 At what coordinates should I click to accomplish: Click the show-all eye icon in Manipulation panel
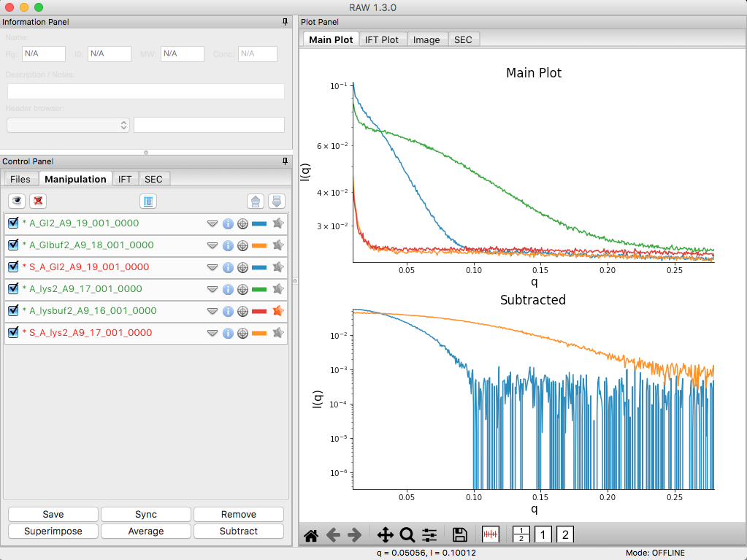[x=17, y=201]
